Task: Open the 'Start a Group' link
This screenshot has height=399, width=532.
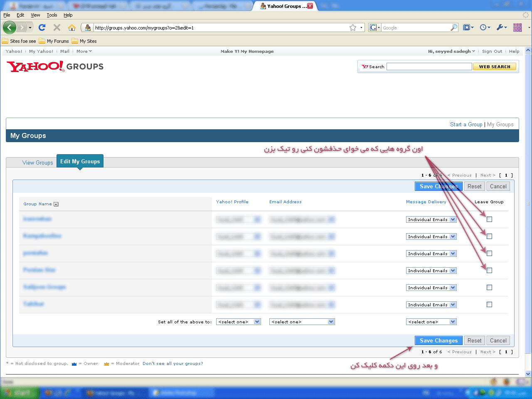Action: point(466,124)
